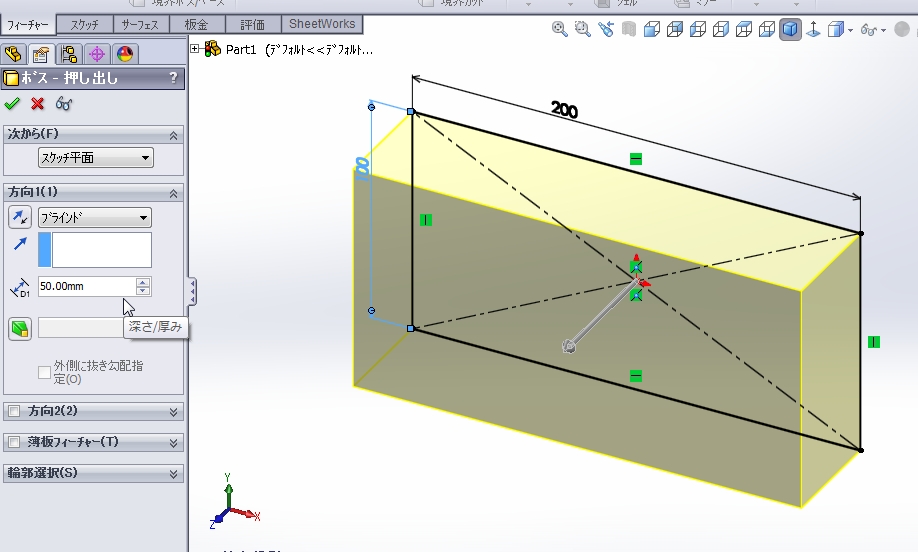Select the shaded with edges display icon

coord(791,31)
